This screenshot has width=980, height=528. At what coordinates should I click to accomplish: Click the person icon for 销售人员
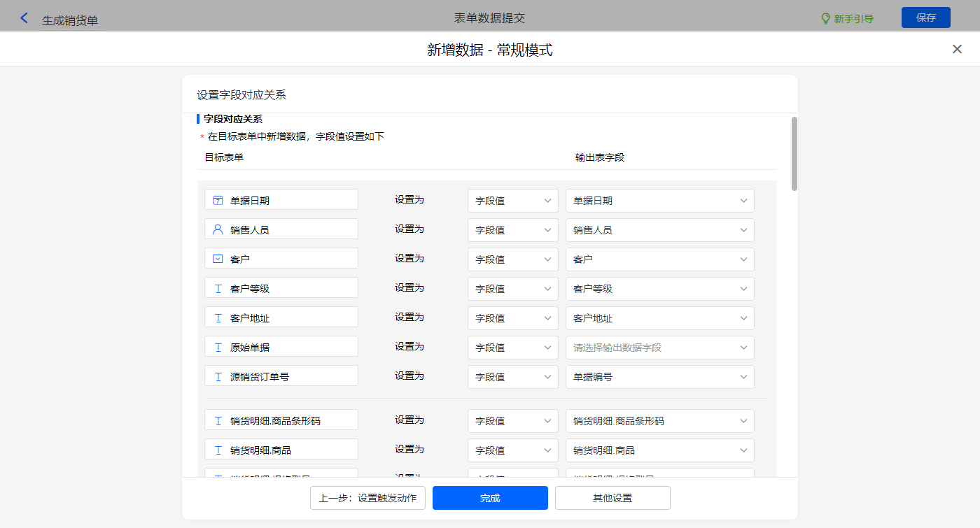218,229
